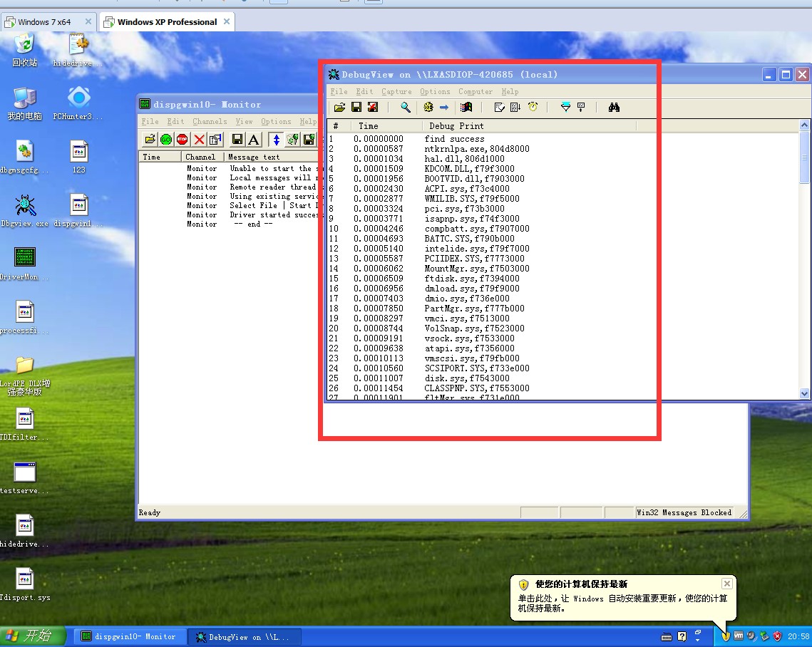Select the DriverMon desktop icon

coord(24,264)
